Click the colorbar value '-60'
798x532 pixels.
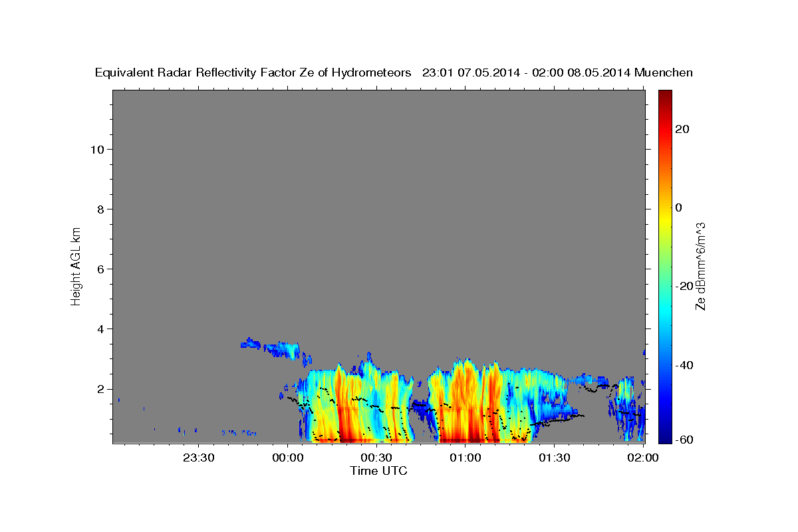(x=684, y=440)
